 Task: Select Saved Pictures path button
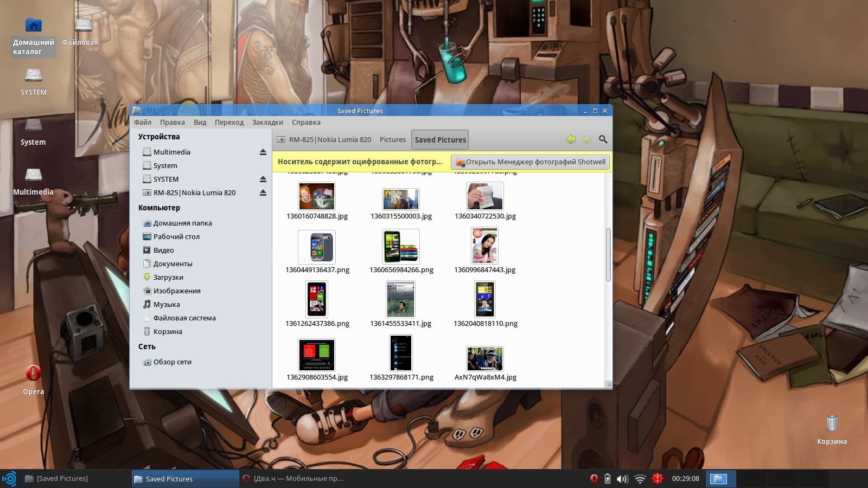coord(440,139)
